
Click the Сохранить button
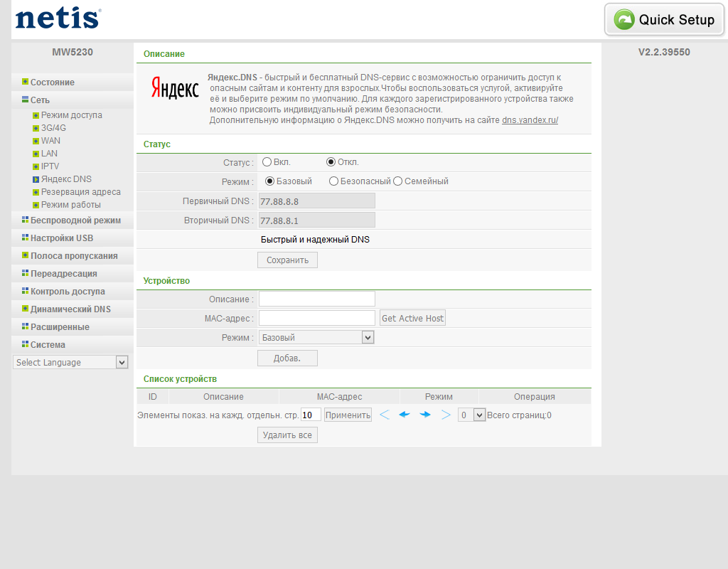point(287,260)
